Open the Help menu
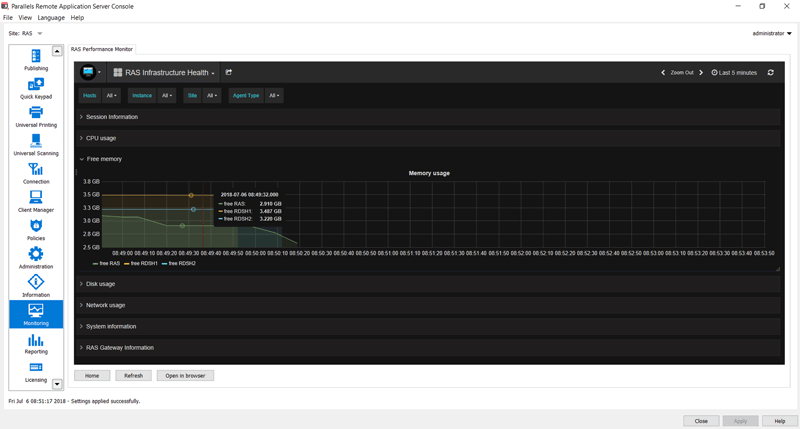Image resolution: width=800 pixels, height=429 pixels. coord(77,17)
